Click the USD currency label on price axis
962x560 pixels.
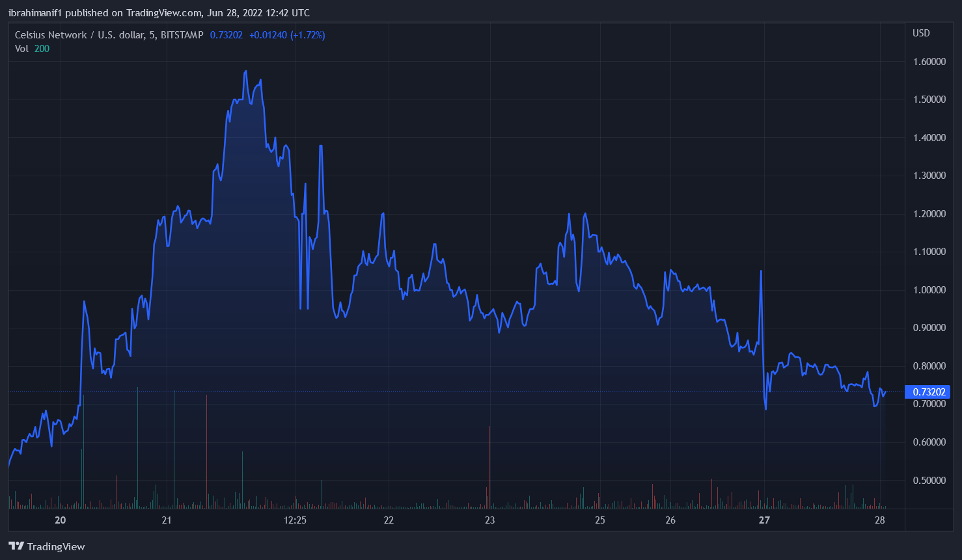921,33
